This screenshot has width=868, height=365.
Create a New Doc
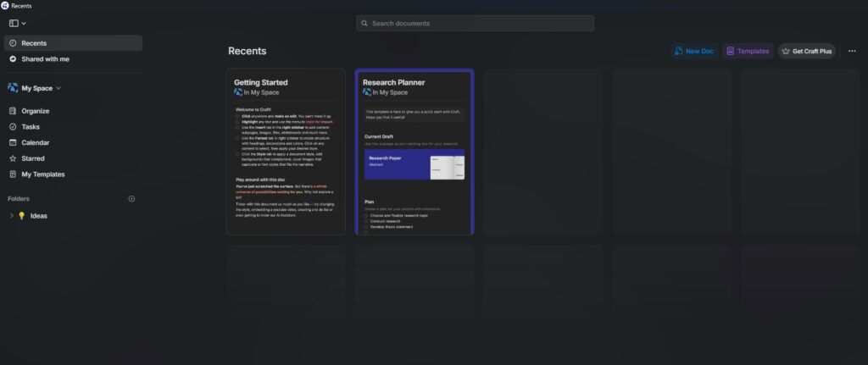tap(693, 51)
